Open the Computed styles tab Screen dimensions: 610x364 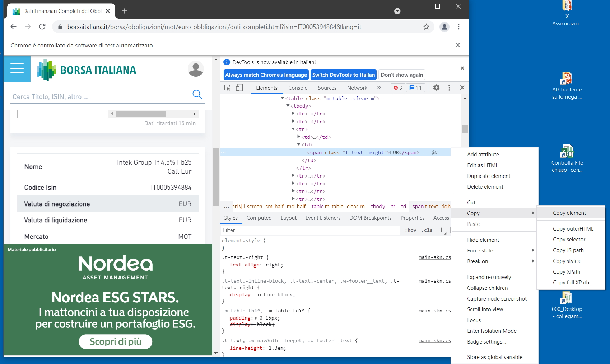coord(259,218)
